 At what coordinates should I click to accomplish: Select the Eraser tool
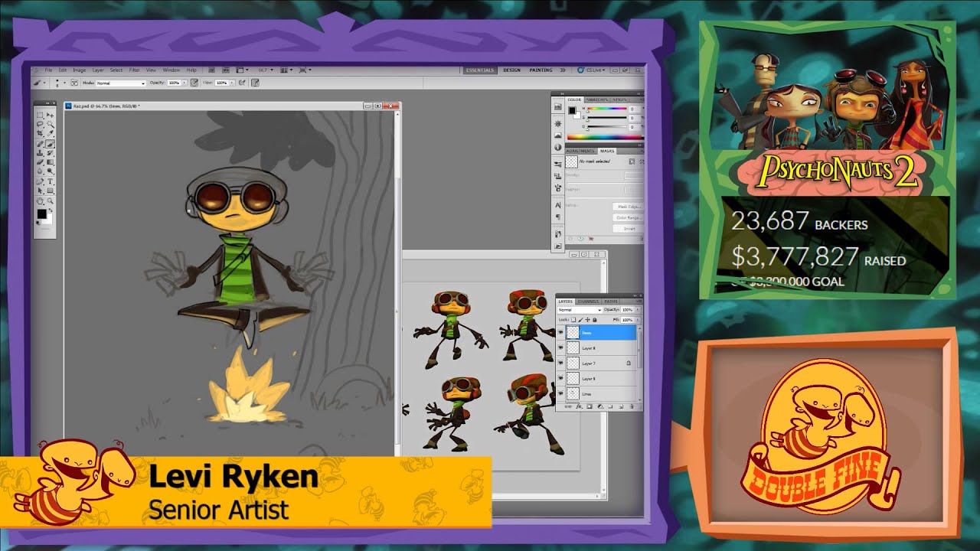click(x=39, y=161)
